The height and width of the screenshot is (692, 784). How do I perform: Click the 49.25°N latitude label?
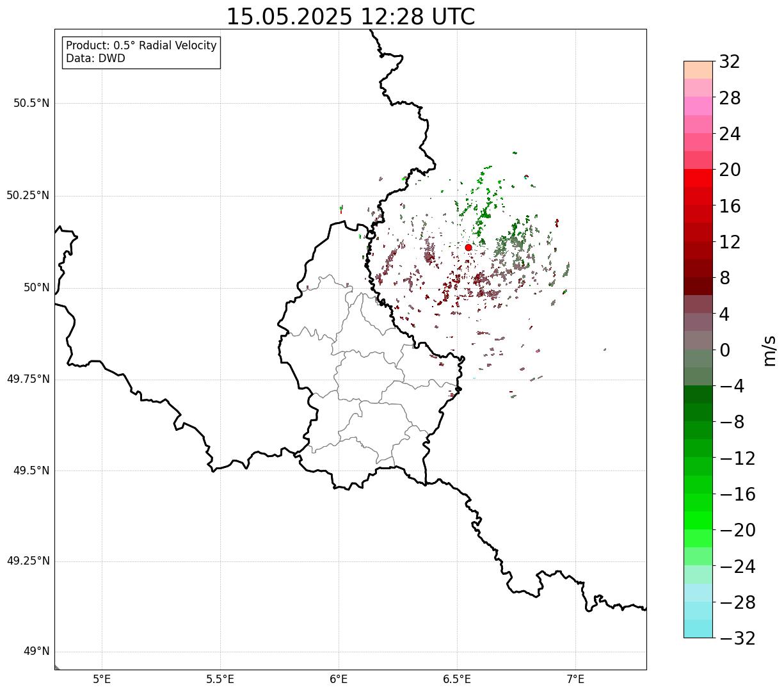pyautogui.click(x=28, y=561)
